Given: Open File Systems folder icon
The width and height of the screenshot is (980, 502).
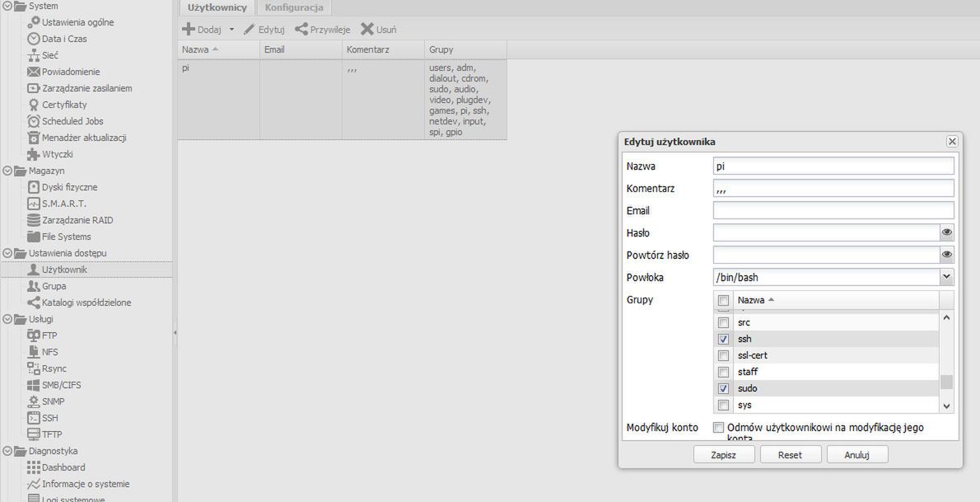Looking at the screenshot, I should click(33, 237).
